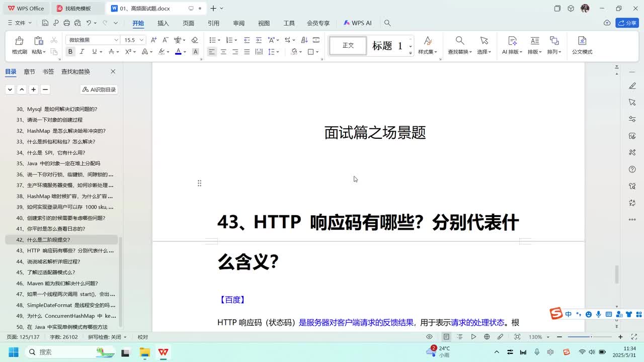This screenshot has height=362, width=644.
Task: Click the Windows Start button
Action: click(x=13, y=352)
